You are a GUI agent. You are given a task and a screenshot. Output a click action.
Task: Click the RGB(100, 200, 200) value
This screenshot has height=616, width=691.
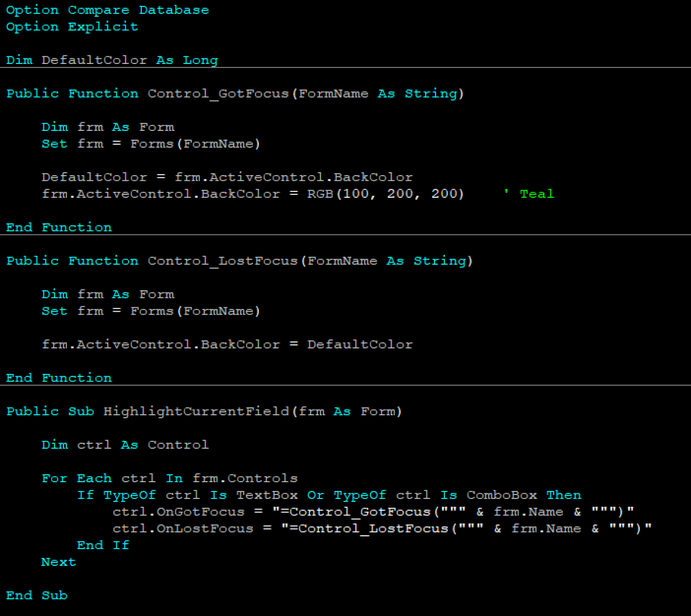[x=386, y=194]
